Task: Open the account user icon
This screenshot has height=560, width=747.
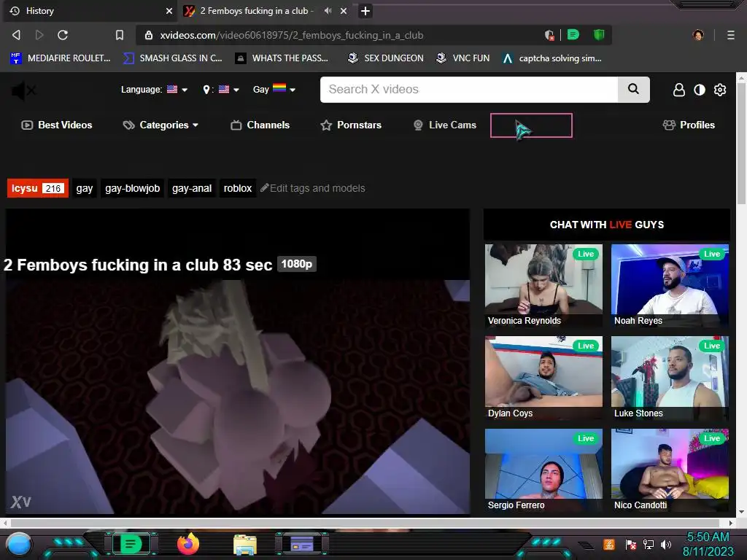Action: [679, 90]
